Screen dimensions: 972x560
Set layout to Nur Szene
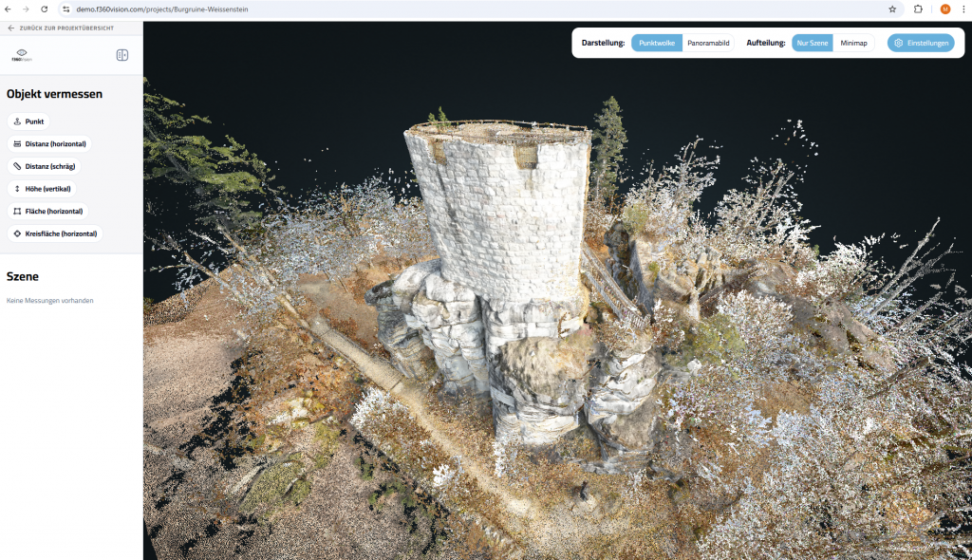pos(813,44)
